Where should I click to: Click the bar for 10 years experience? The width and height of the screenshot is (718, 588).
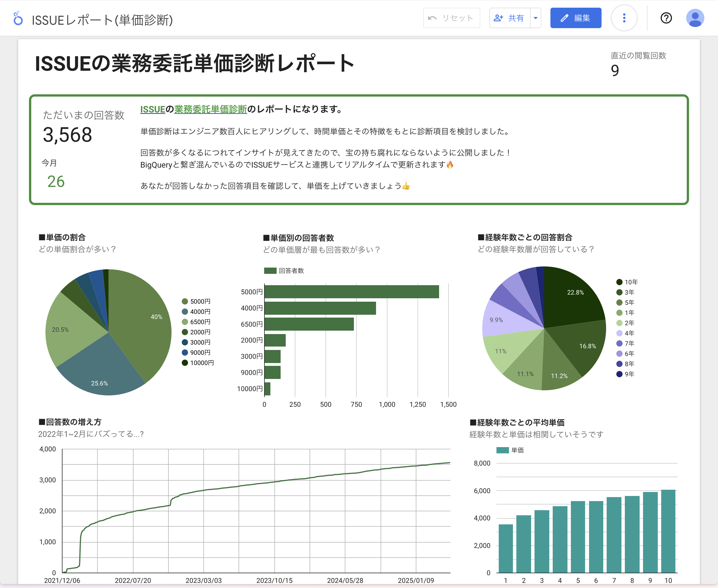point(668,531)
